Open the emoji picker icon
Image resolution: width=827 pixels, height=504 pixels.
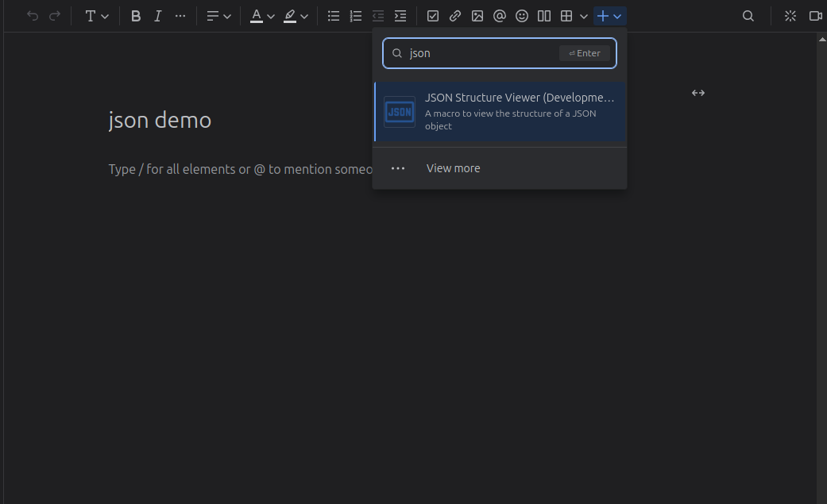[522, 16]
